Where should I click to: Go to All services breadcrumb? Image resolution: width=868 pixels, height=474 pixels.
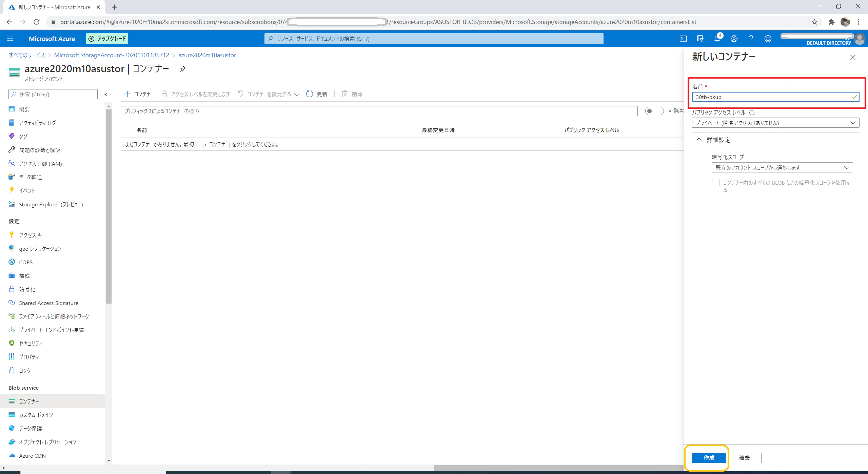[27, 55]
